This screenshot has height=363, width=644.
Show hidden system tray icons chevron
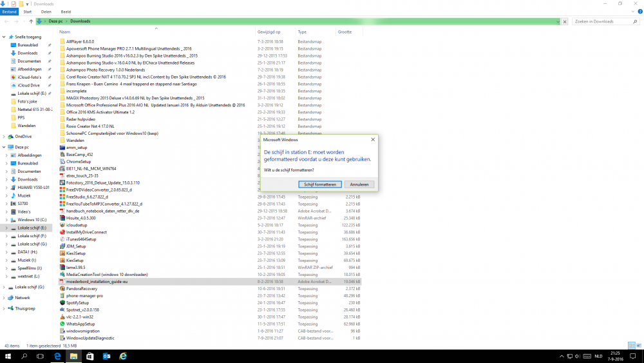tap(562, 356)
